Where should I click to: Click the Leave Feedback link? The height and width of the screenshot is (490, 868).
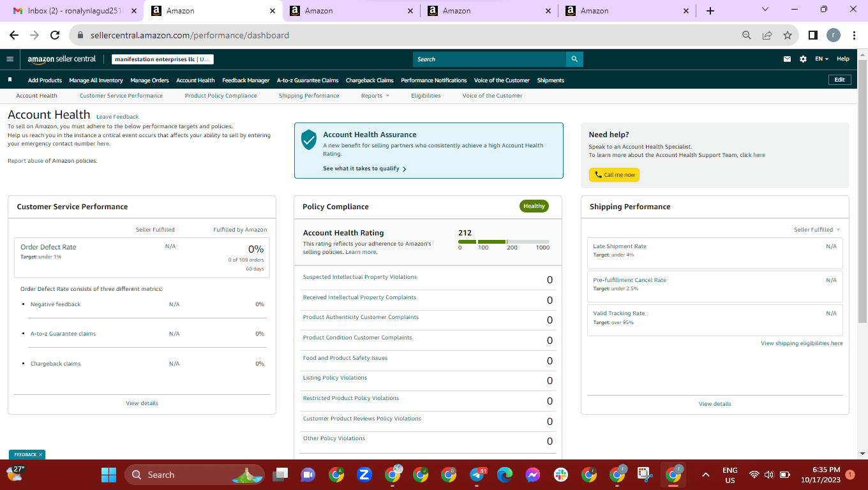pos(117,117)
